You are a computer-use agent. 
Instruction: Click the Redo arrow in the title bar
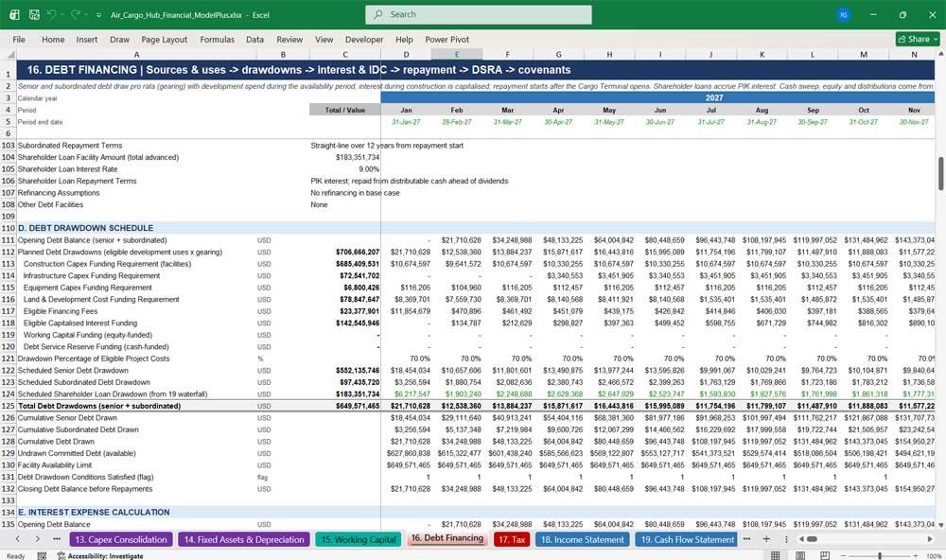tap(76, 14)
